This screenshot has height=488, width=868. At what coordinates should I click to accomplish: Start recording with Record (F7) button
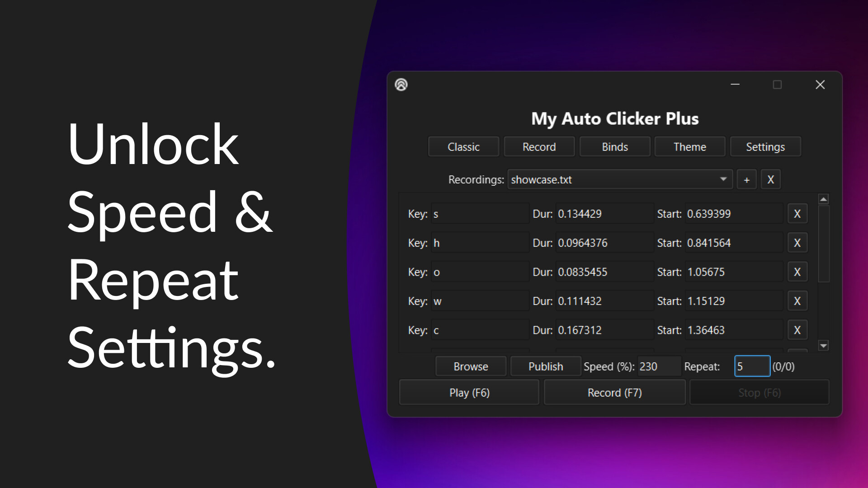[614, 393]
